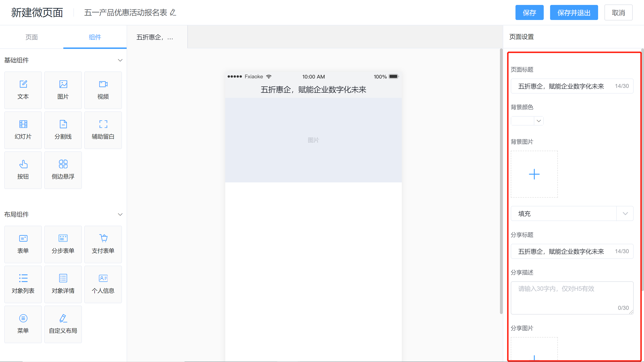This screenshot has width=644, height=362.
Task: Add a 分步表单 step form component
Action: (x=63, y=244)
